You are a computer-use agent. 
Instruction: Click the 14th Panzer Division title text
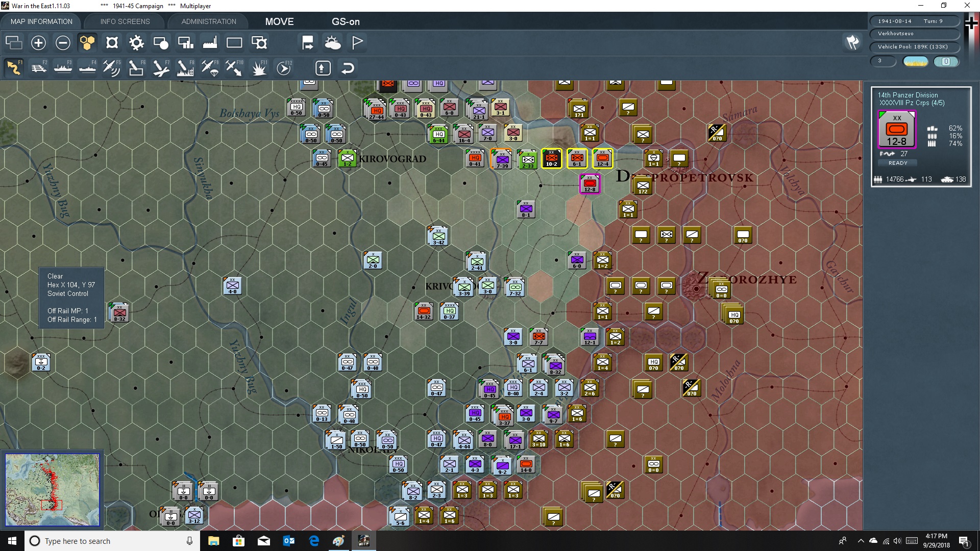point(908,95)
